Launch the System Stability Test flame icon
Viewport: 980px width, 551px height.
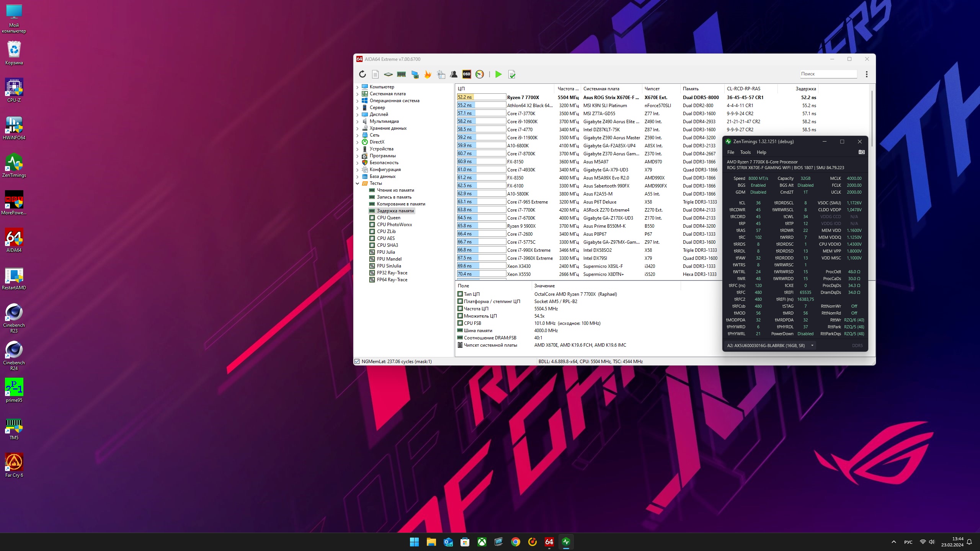[x=428, y=74]
